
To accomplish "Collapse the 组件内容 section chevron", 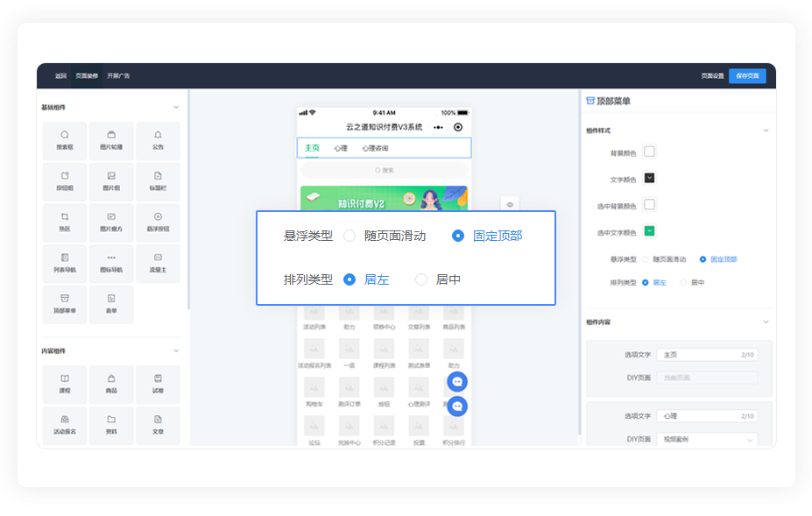I will click(x=766, y=322).
